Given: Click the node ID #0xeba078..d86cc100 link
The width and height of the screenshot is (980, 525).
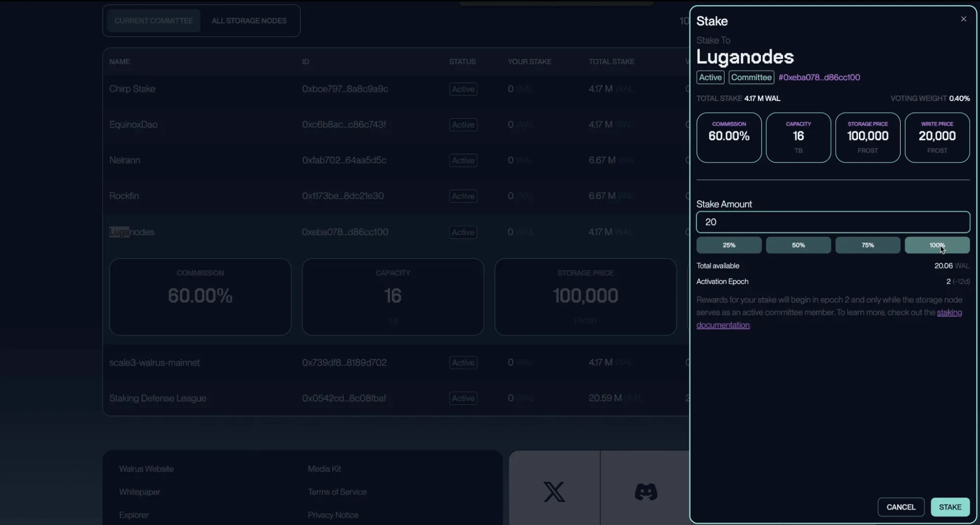Looking at the screenshot, I should [819, 78].
